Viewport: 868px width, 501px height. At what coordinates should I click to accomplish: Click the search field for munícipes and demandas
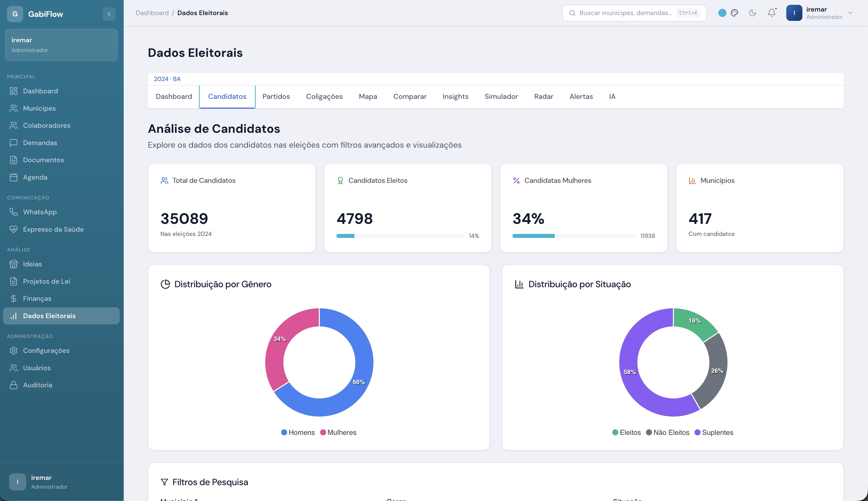tap(634, 13)
